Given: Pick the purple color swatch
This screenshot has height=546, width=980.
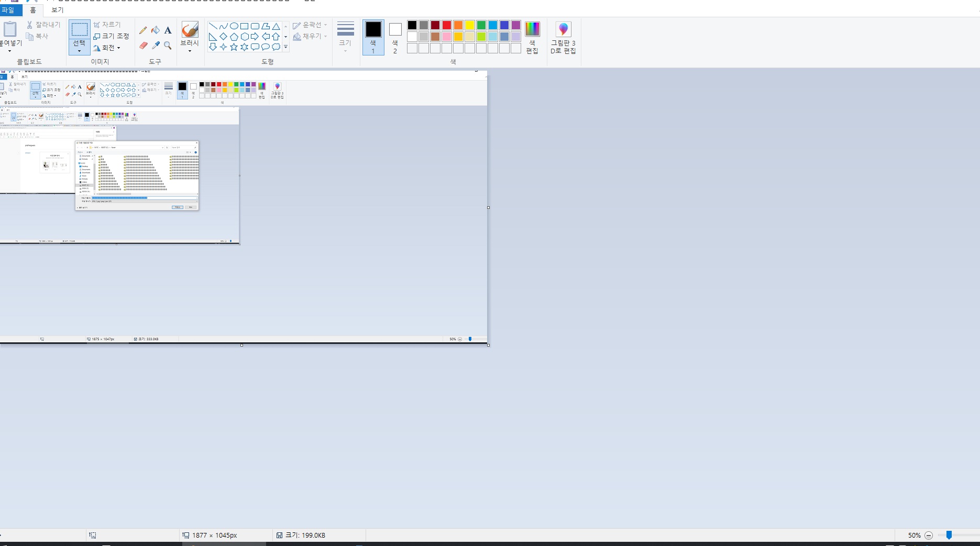Looking at the screenshot, I should (x=516, y=25).
